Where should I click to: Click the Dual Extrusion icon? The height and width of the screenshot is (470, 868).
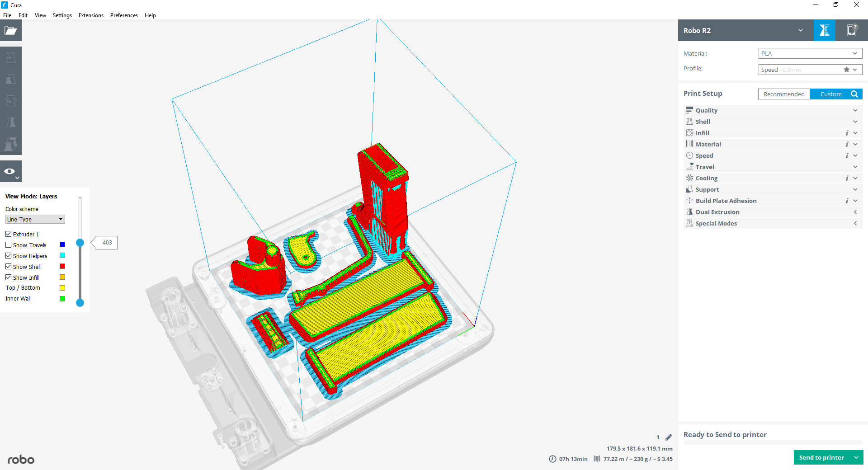[x=689, y=212]
